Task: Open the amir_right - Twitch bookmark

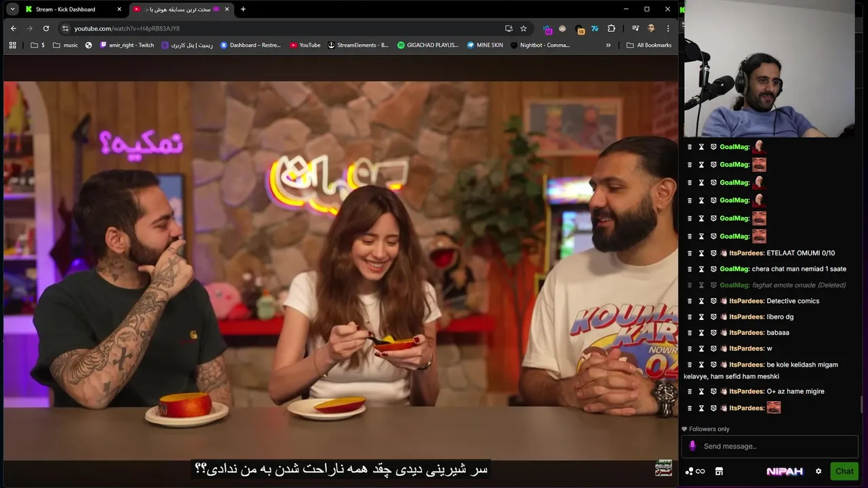Action: [127, 45]
